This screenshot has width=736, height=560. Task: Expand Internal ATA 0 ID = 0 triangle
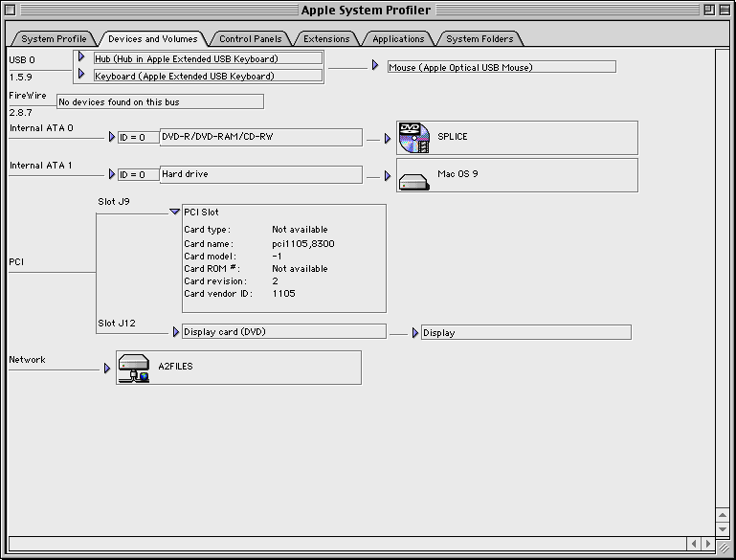[112, 137]
